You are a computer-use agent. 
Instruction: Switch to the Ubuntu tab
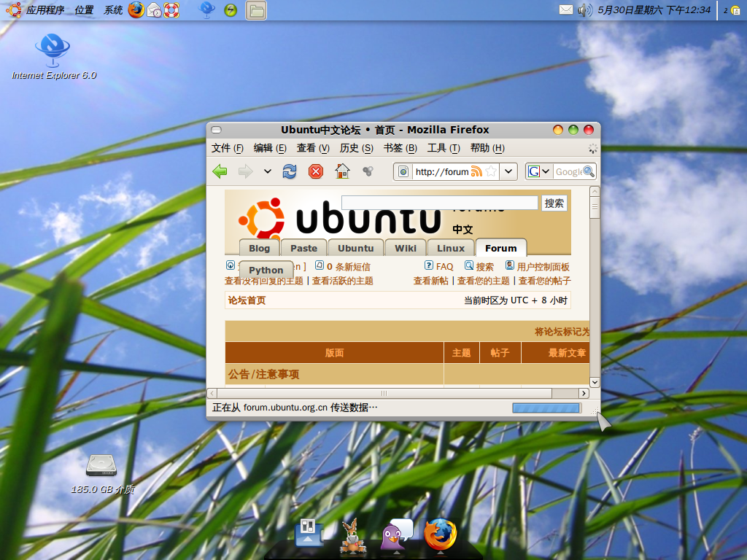[x=356, y=248]
